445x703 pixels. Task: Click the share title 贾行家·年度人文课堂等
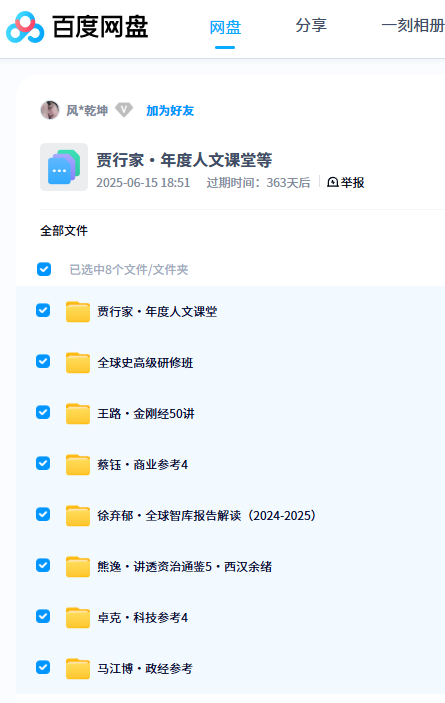[x=184, y=160]
